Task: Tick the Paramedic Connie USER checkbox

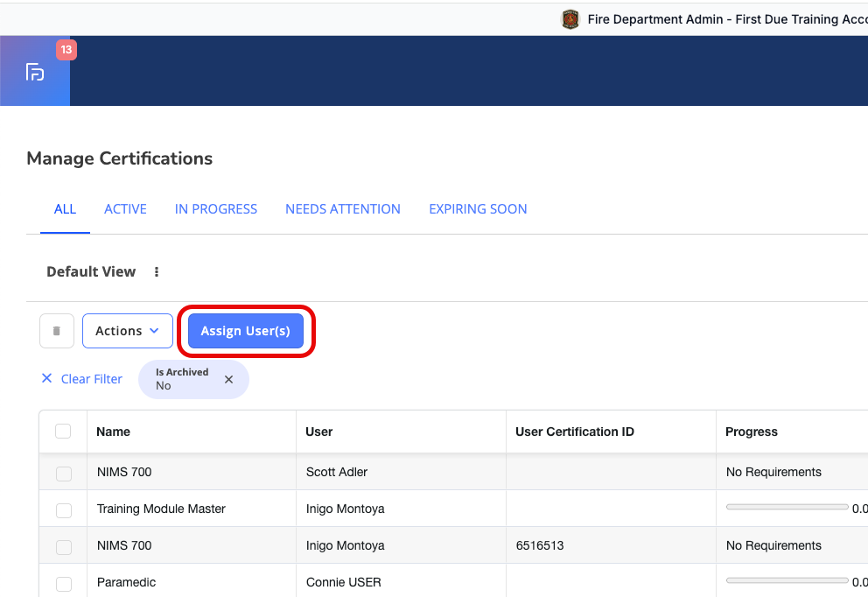Action: pos(63,583)
